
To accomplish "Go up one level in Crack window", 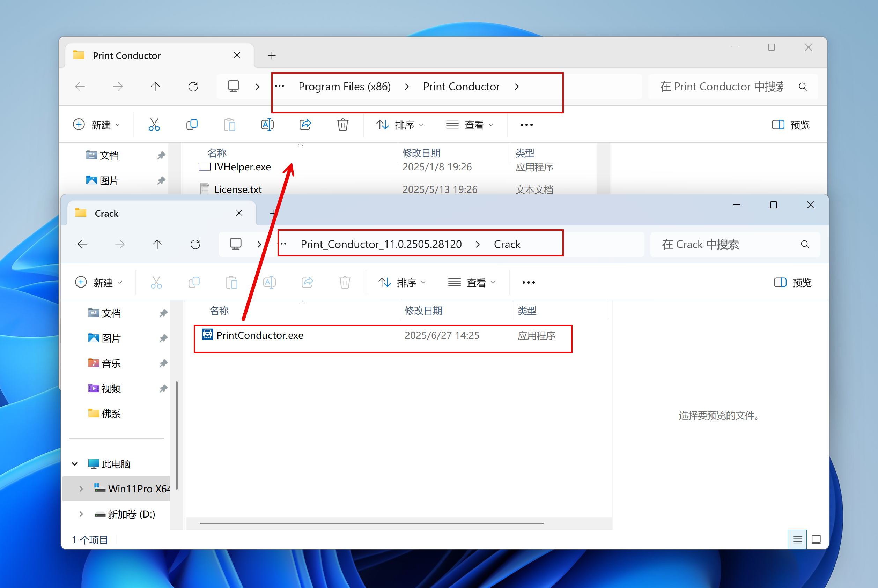I will [157, 245].
